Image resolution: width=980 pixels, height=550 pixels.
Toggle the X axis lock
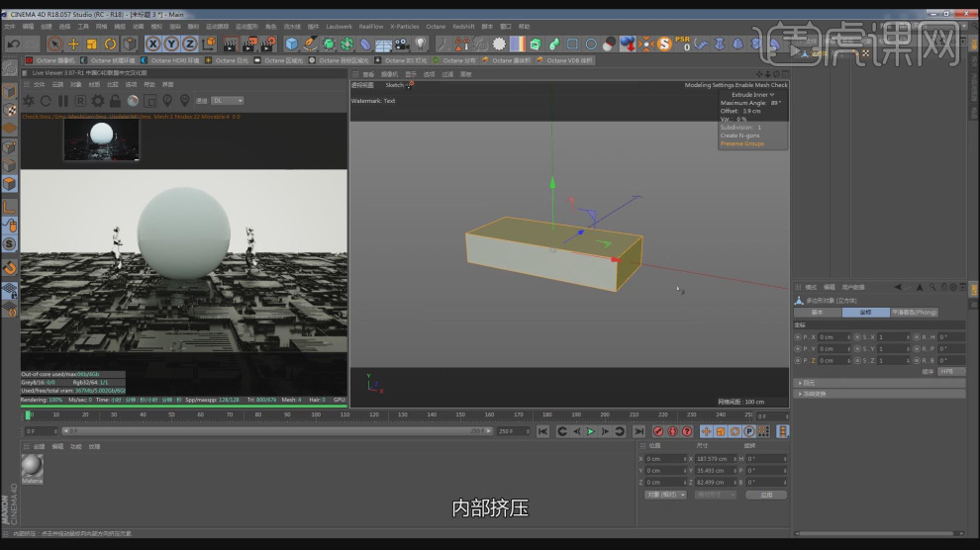pyautogui.click(x=153, y=44)
